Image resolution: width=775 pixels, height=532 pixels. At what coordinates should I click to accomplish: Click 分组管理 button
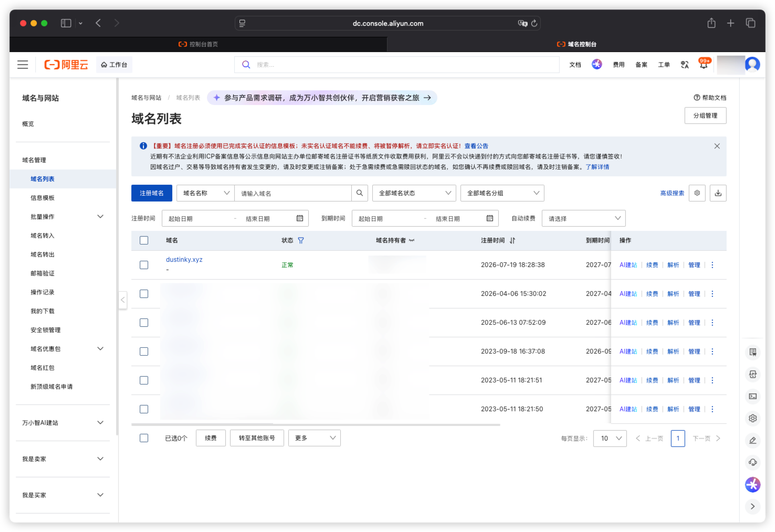pos(705,115)
